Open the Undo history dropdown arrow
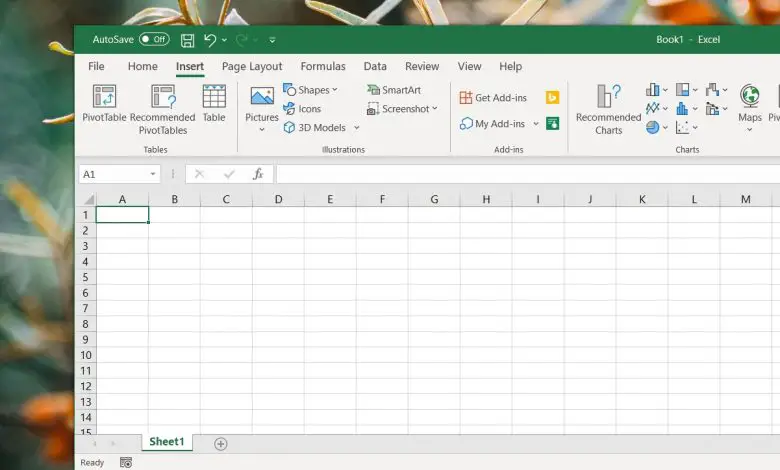 (x=224, y=40)
